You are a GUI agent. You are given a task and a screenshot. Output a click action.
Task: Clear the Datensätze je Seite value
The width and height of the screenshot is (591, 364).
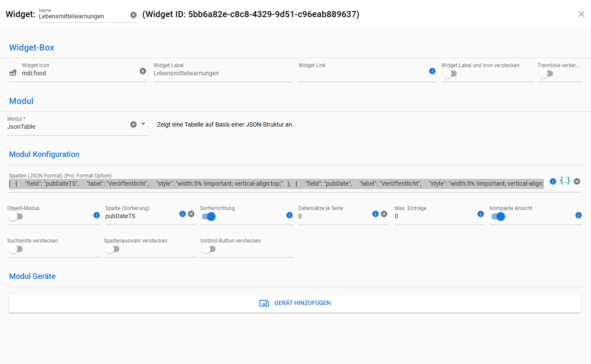tap(384, 214)
